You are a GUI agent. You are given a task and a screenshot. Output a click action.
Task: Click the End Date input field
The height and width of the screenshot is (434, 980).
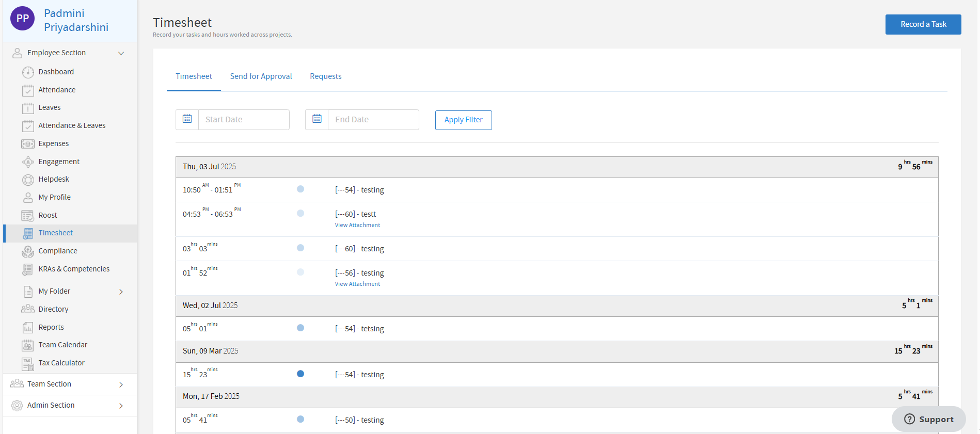tap(373, 120)
